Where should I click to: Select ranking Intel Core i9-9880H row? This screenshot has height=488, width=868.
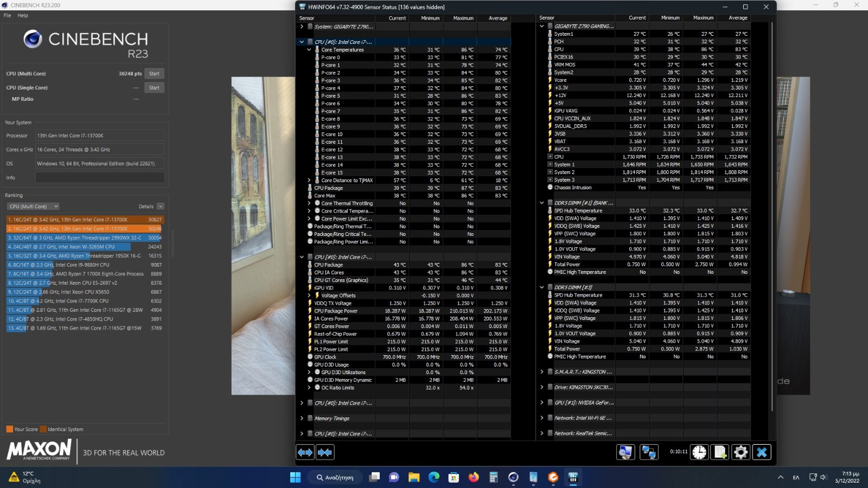(85, 265)
